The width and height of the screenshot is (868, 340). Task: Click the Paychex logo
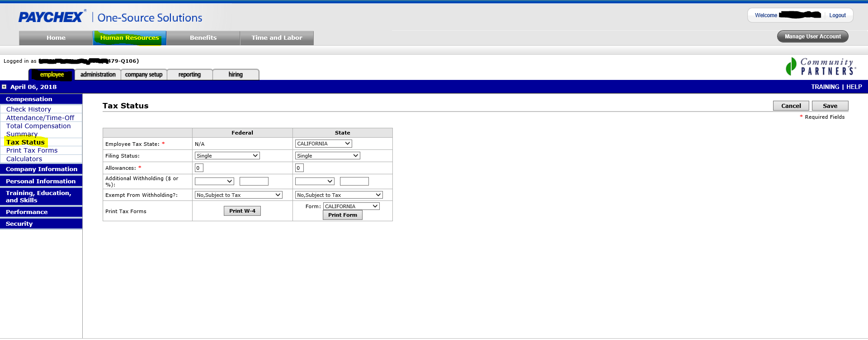(x=51, y=17)
